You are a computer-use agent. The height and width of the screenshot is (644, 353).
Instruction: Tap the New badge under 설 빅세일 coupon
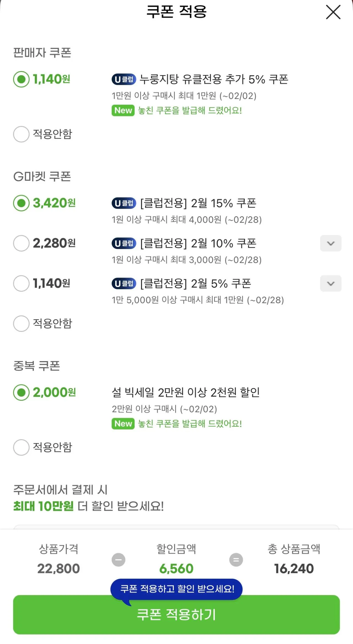click(x=123, y=424)
